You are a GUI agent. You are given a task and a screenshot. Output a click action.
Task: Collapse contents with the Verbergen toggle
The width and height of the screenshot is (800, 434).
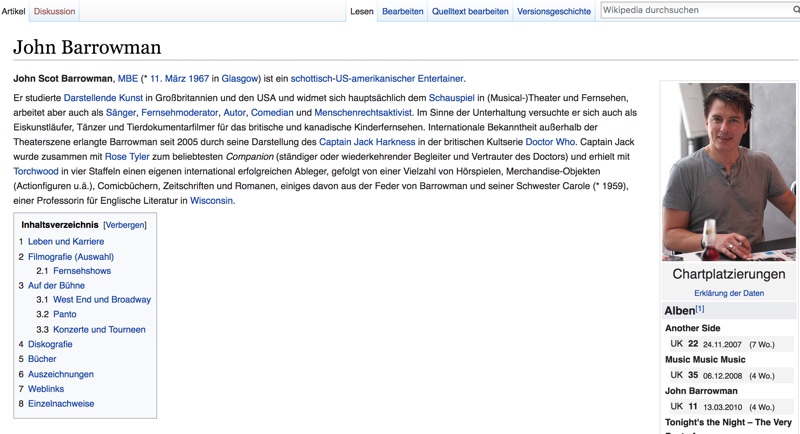[125, 225]
